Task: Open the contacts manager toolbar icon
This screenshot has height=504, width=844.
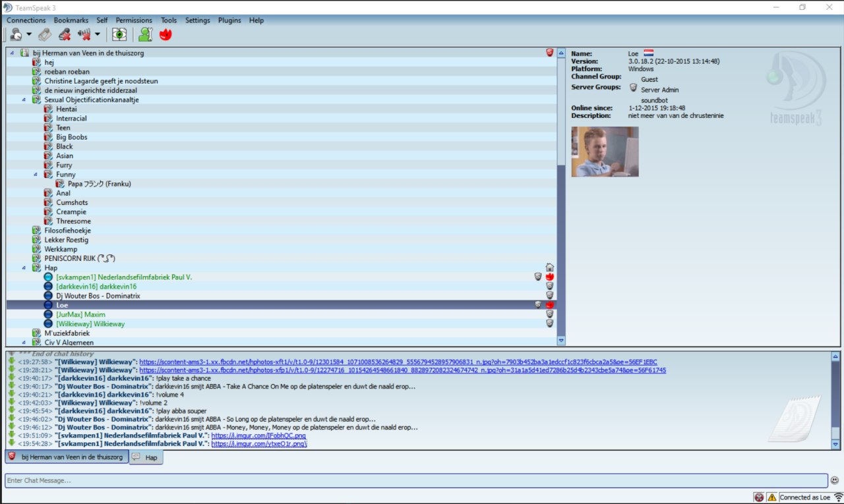Action: [x=145, y=35]
